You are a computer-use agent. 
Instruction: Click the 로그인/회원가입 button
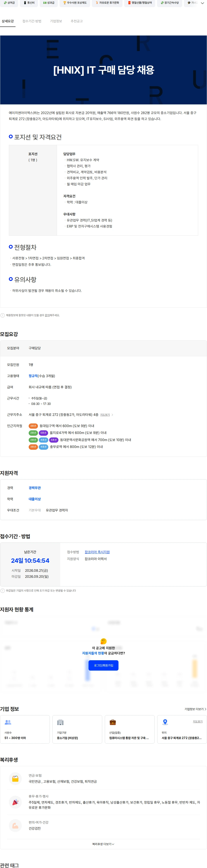[104, 665]
